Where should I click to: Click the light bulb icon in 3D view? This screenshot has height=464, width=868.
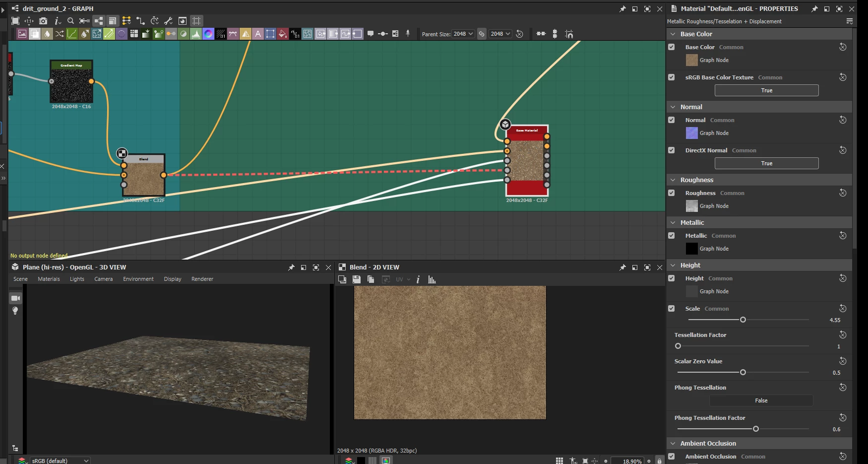click(x=15, y=311)
